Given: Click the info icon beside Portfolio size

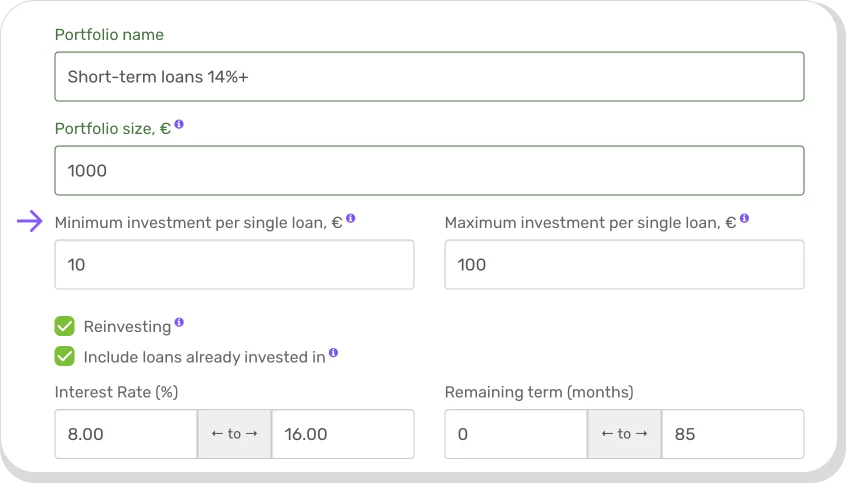Looking at the screenshot, I should pyautogui.click(x=179, y=126).
